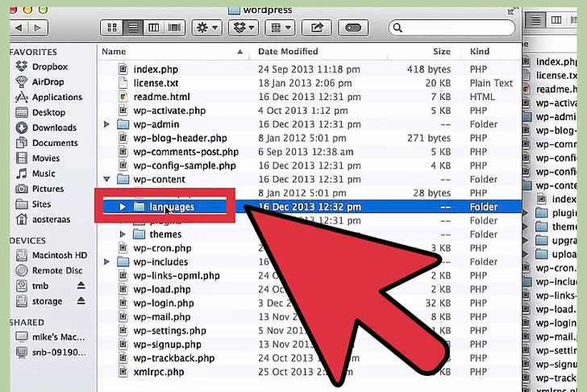Expand the languages folder triangle
Image resolution: width=587 pixels, height=392 pixels.
click(123, 206)
